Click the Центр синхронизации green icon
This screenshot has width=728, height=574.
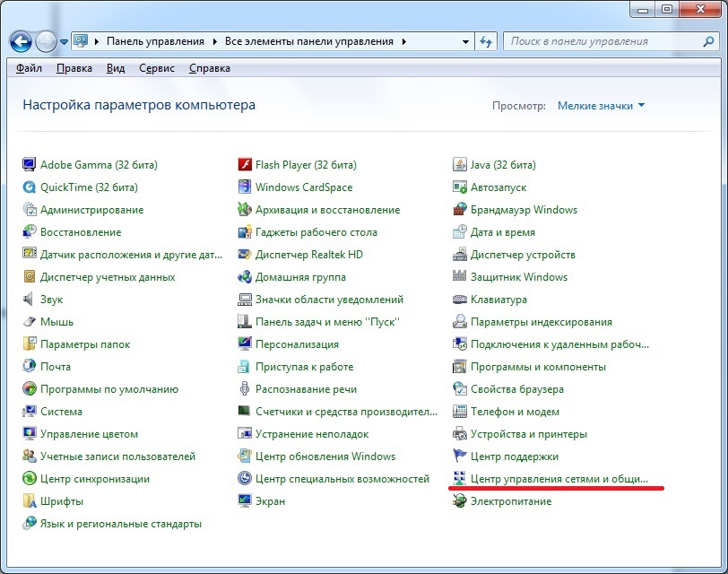click(30, 478)
